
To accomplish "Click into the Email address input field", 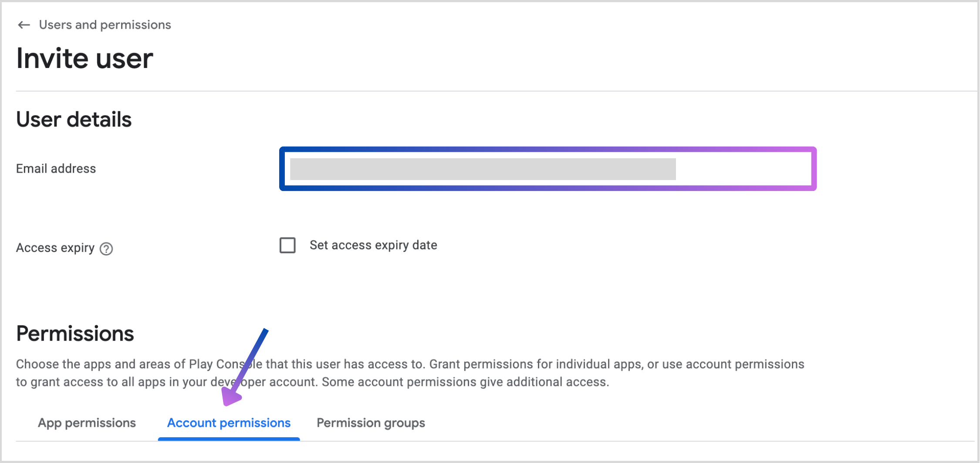I will (x=547, y=169).
